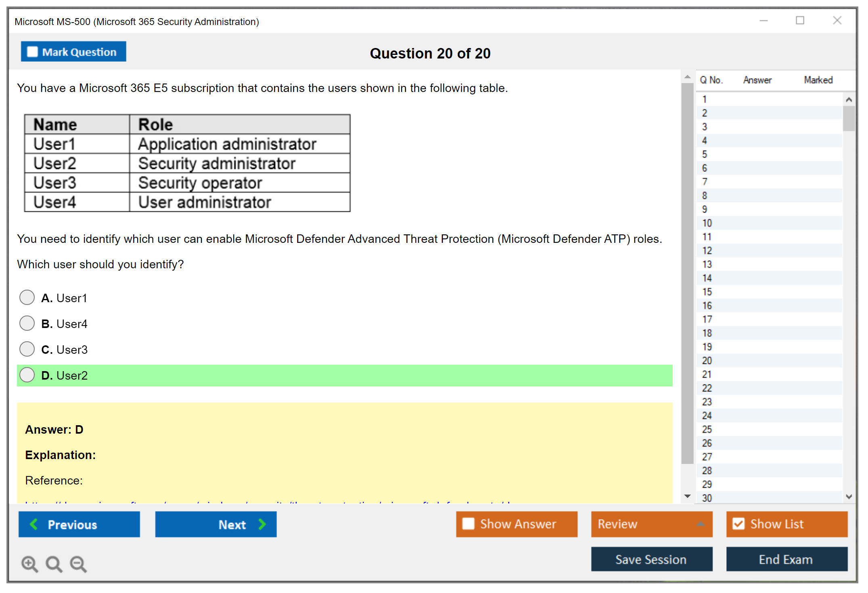Click the green left arrow on Previous
868x593 pixels.
point(34,524)
